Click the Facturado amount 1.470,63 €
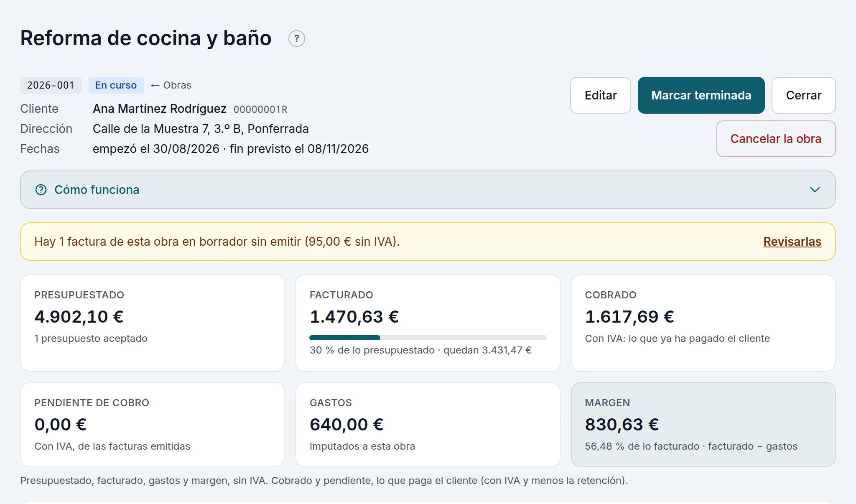The image size is (856, 504). [354, 317]
